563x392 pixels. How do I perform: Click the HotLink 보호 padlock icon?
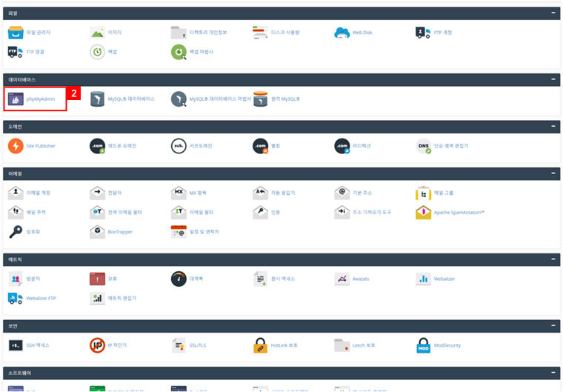260,345
